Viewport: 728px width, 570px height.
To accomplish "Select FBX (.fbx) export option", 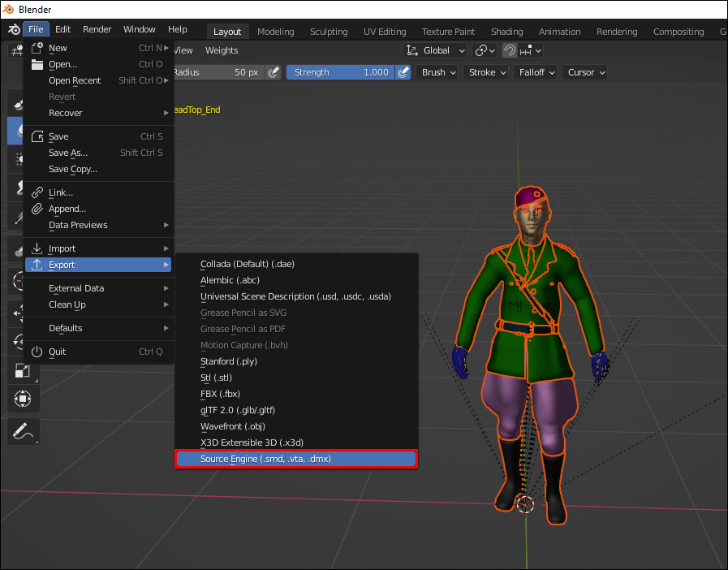I will [x=220, y=394].
